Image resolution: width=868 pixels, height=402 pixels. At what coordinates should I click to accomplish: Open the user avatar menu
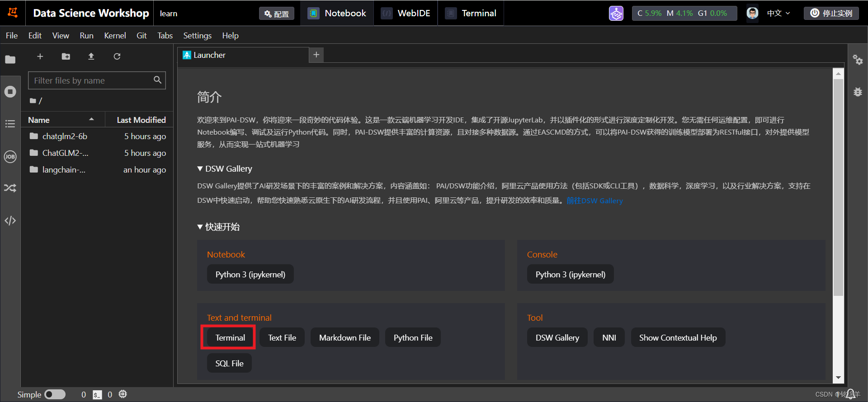pyautogui.click(x=752, y=13)
